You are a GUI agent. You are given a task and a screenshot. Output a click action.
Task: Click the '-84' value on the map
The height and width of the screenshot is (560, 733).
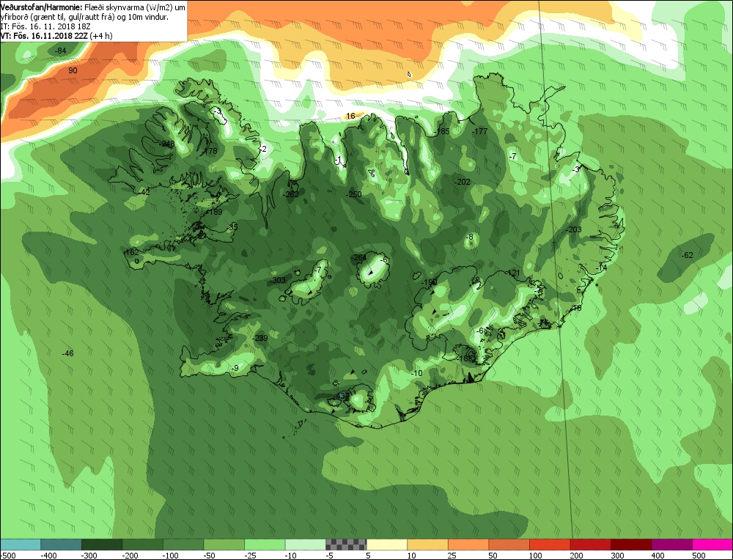point(61,51)
